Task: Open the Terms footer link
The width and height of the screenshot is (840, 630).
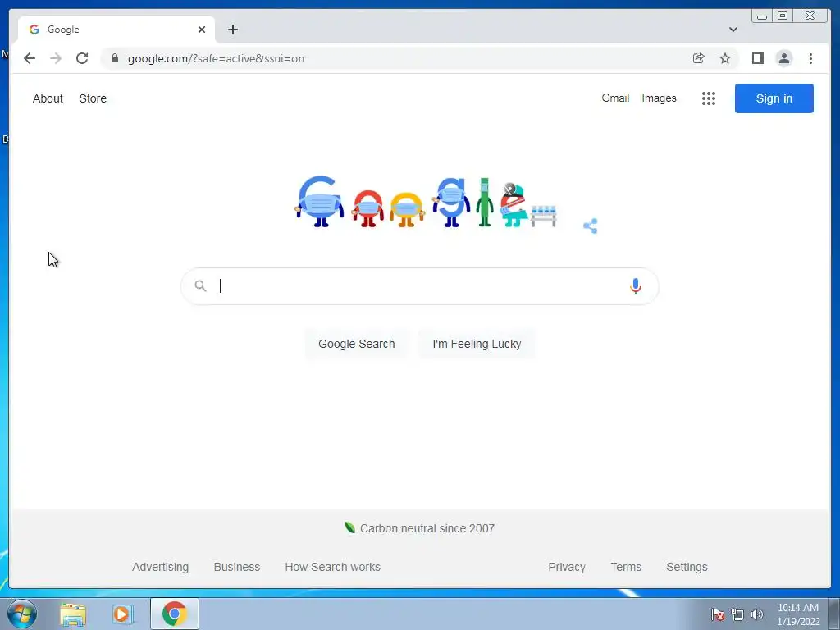Action: click(626, 567)
